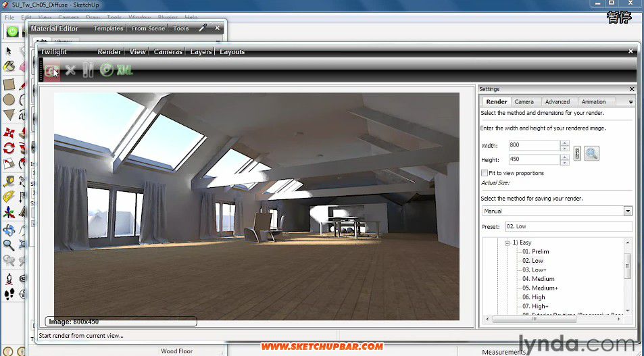Close the Material Editor panel
Viewport: 644px width, 356px height.
(x=218, y=28)
